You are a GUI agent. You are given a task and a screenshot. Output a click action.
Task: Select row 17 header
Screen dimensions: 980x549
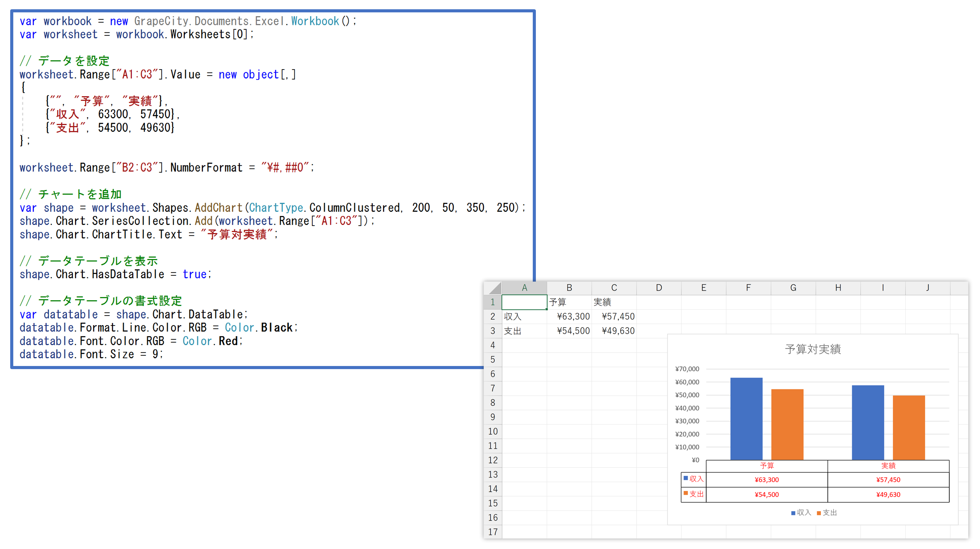493,532
